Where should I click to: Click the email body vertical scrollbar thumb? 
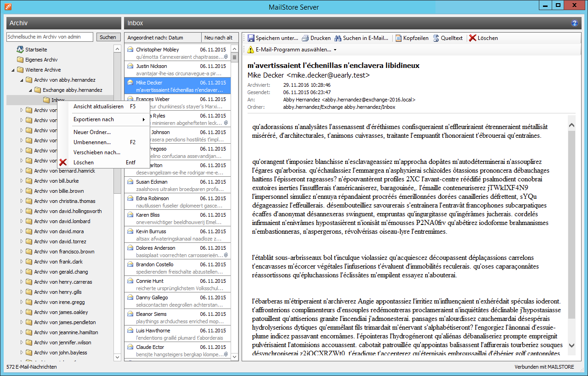pos(571,225)
